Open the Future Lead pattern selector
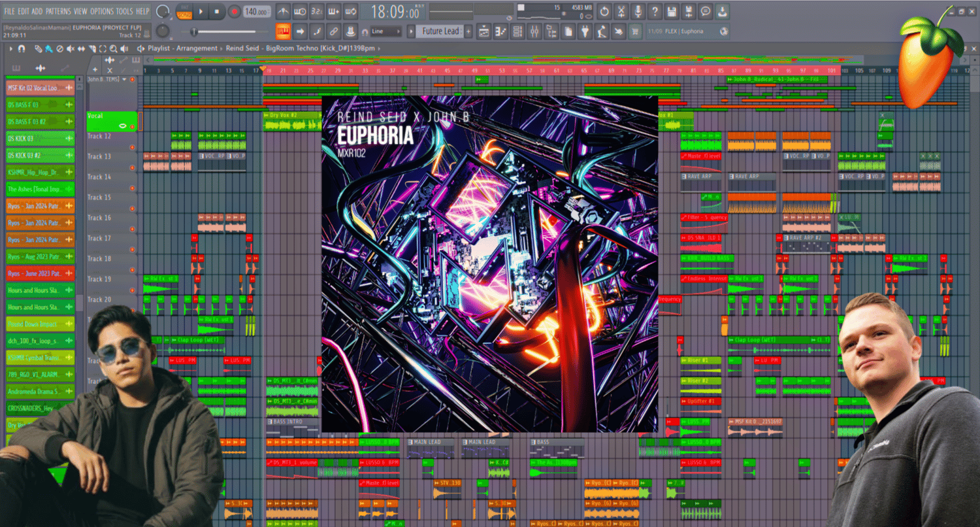Image resolution: width=980 pixels, height=527 pixels. (441, 31)
